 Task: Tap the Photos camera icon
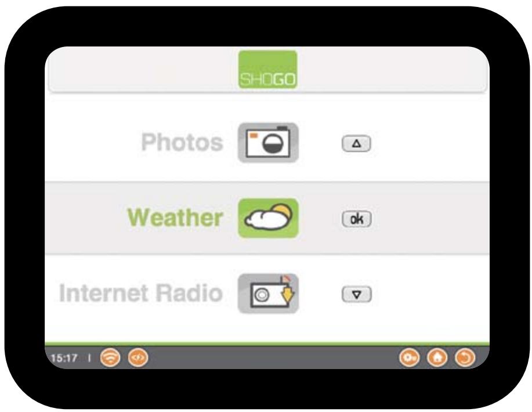click(x=268, y=143)
